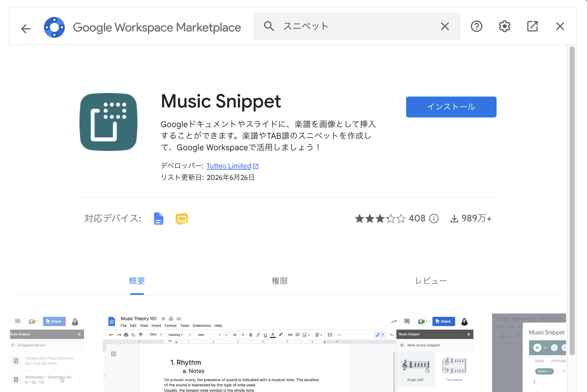Viewport: 587px width, 392px height.
Task: Click the search magnifier icon
Action: (x=269, y=26)
